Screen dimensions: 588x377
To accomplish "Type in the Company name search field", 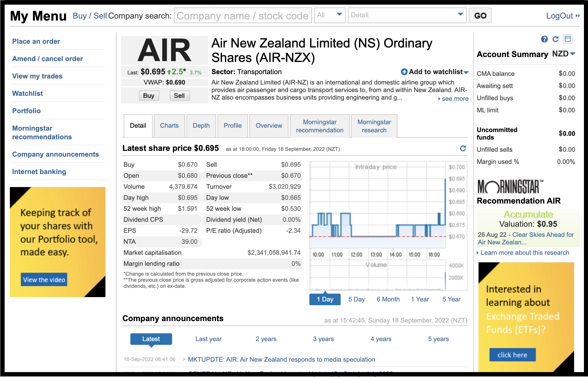I will 243,16.
